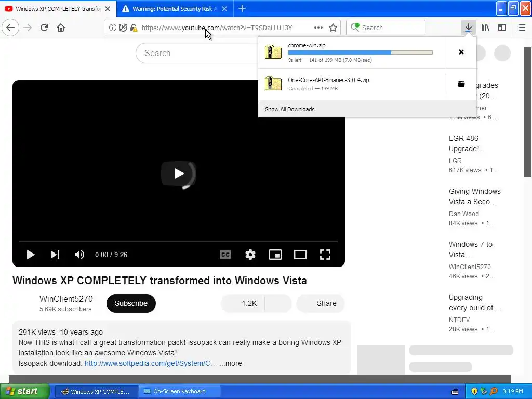Click the Firefox search box
The width and height of the screenshot is (532, 399).
click(x=386, y=28)
